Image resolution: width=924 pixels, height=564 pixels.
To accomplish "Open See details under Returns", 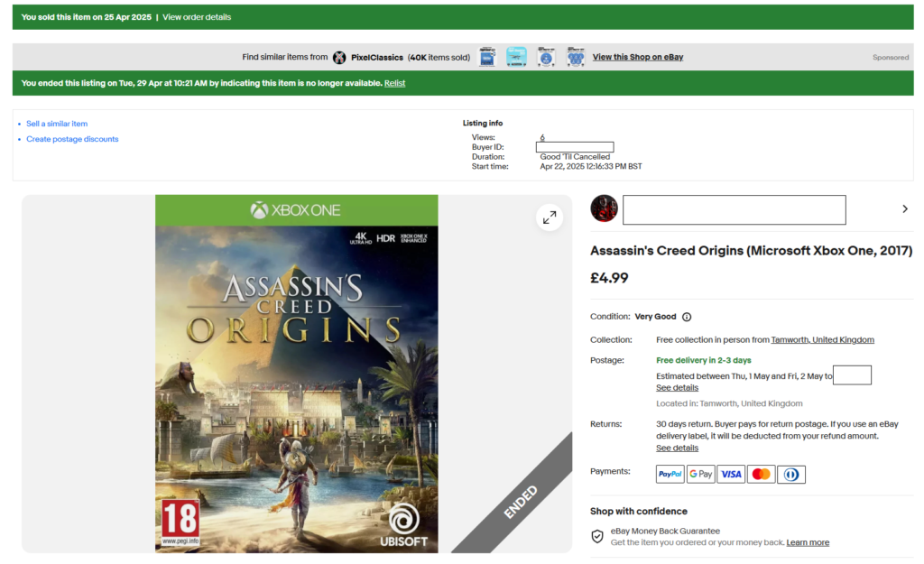I will tap(677, 448).
